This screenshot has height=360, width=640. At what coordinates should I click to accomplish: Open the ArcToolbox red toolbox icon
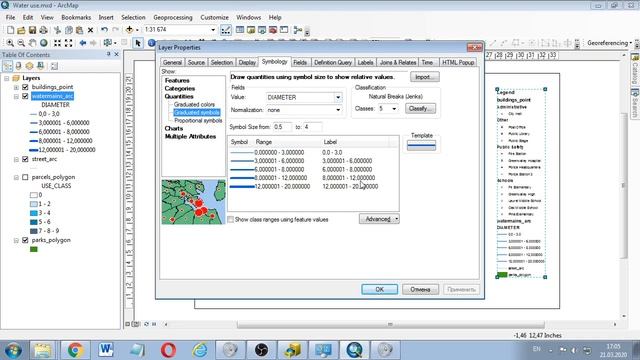coord(273,30)
